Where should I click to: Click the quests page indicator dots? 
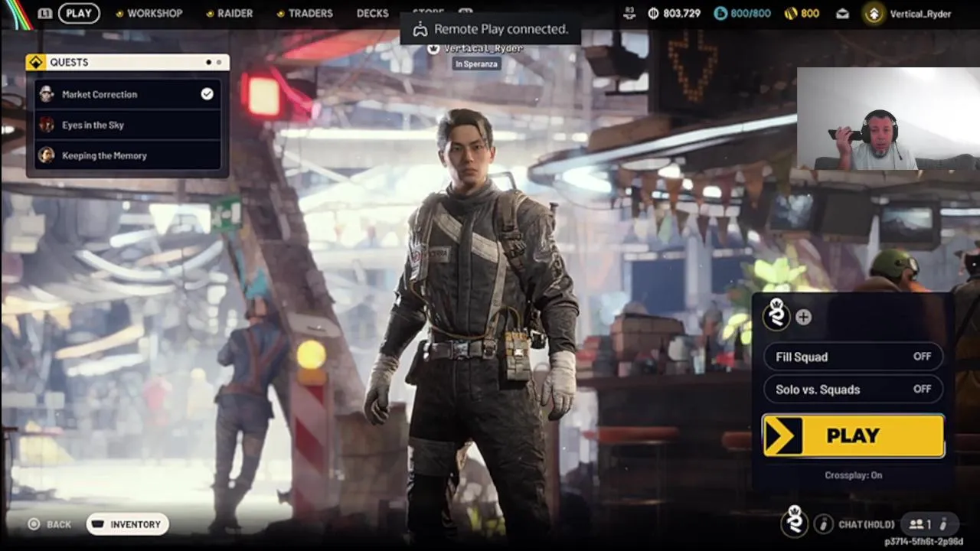coord(214,62)
